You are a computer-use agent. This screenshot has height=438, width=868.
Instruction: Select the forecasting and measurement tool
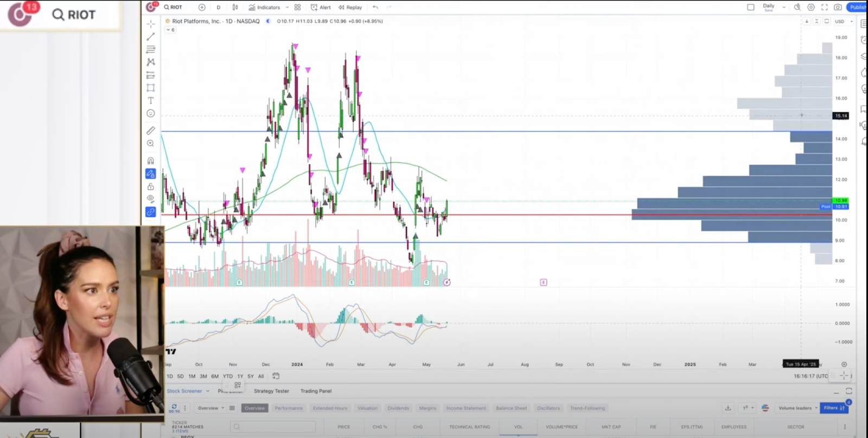pos(151,75)
